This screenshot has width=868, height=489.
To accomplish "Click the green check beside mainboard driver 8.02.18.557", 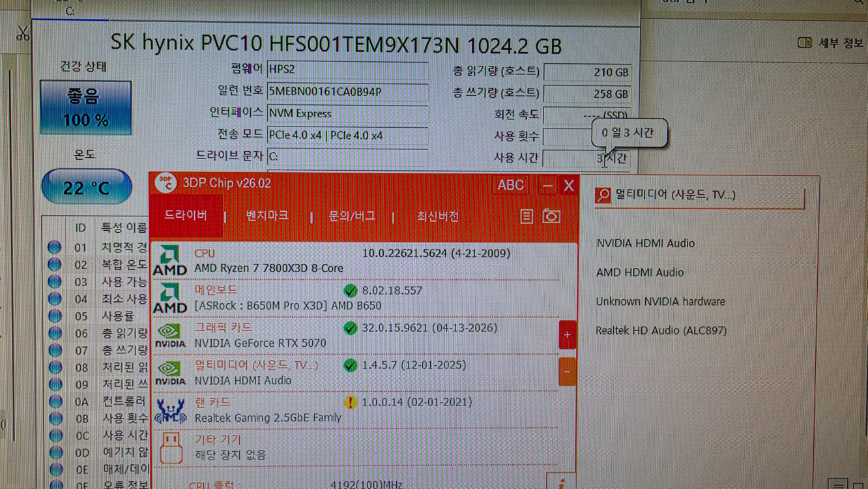I will [x=352, y=289].
